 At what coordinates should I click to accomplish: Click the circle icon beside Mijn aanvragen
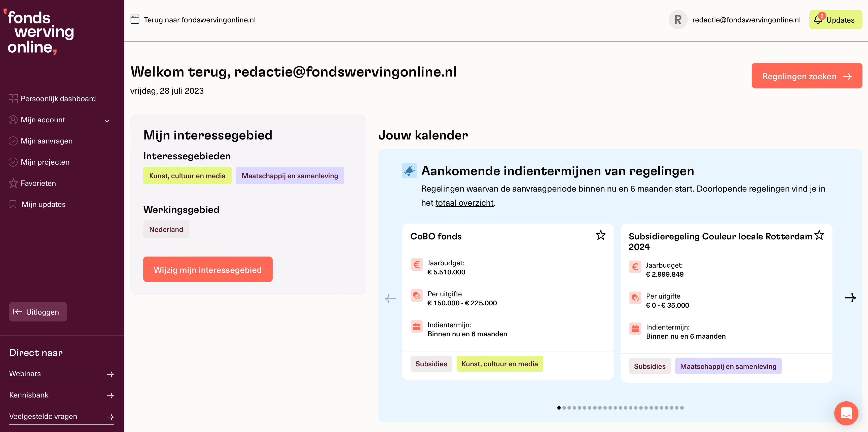click(x=13, y=141)
